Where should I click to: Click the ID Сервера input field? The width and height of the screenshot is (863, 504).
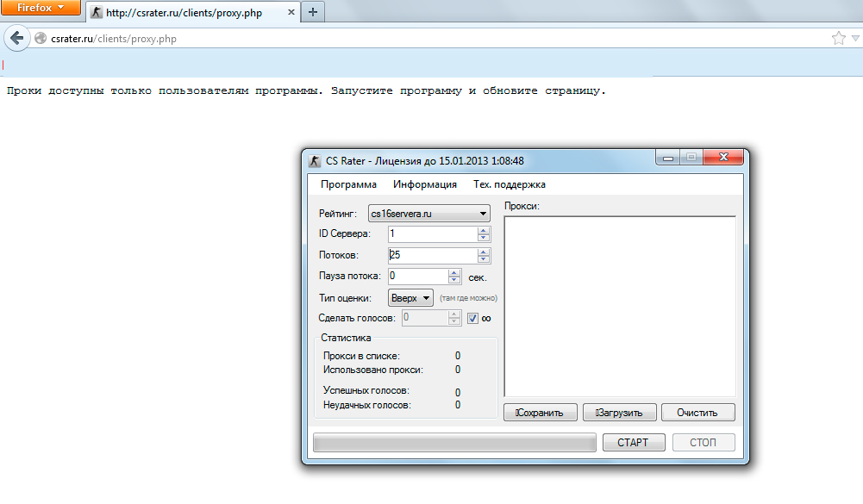click(x=433, y=233)
